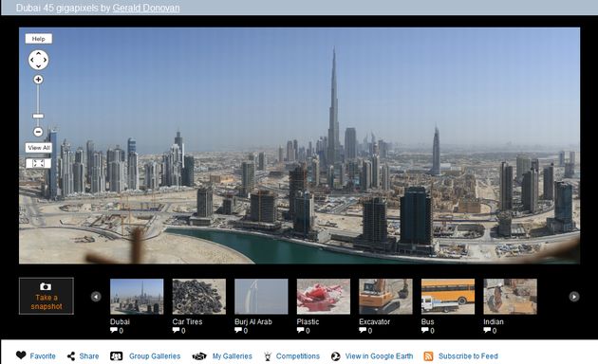598x364 pixels.
Task: Click the Dubai caption text
Action: 120,321
